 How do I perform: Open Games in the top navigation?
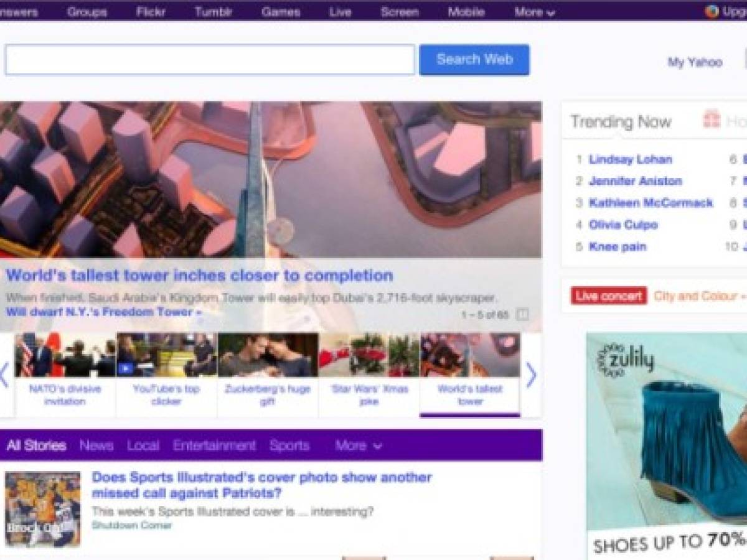coord(281,12)
